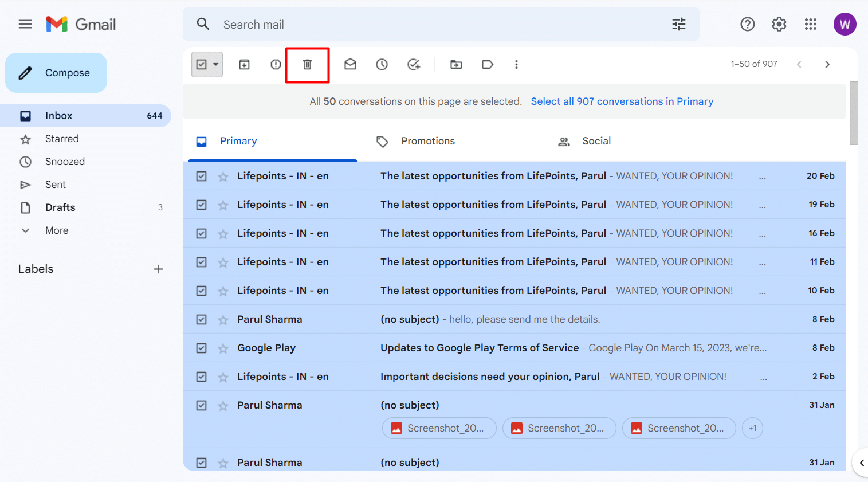Screen dimensions: 868x482
Task: Open the Drafts folder
Action: [86, 207]
